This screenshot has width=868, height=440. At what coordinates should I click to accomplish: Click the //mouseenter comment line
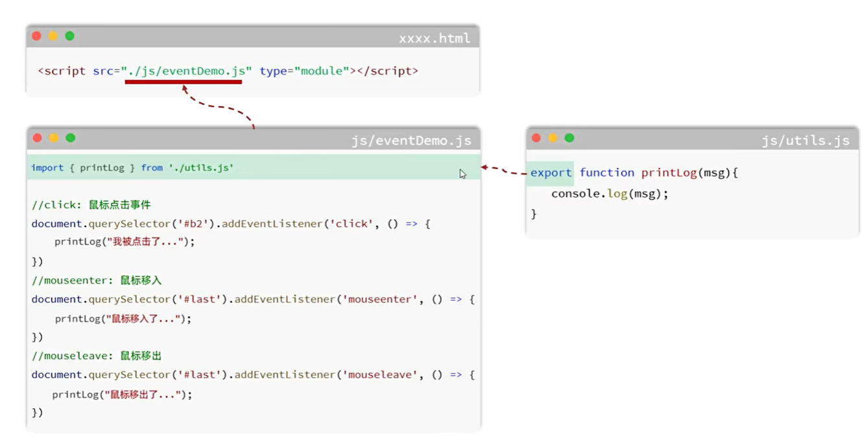point(97,280)
